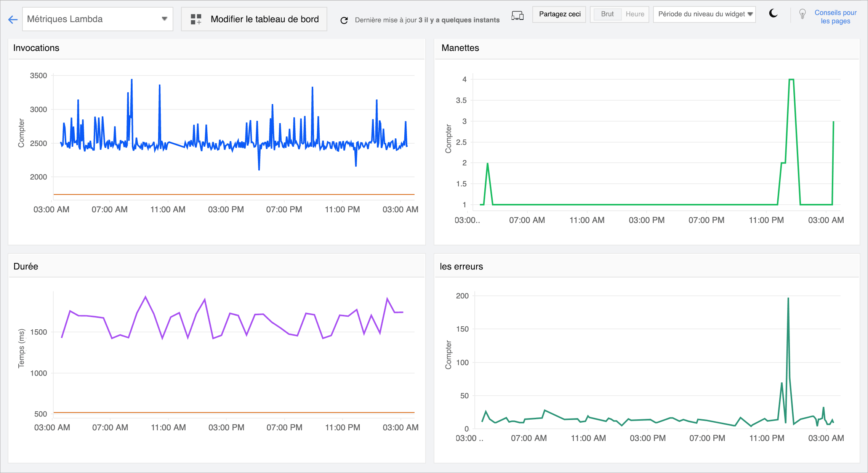Click the add-widget grid icon
Viewport: 868px width, 473px height.
click(196, 19)
